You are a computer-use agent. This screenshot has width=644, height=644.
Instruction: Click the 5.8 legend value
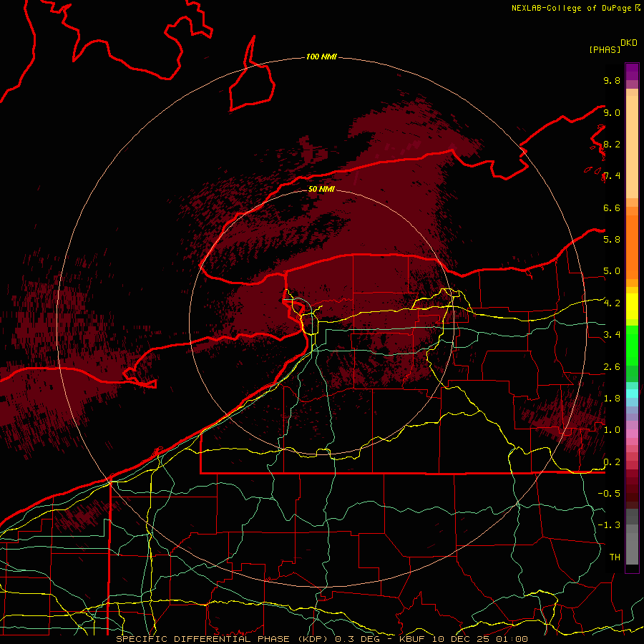612,240
